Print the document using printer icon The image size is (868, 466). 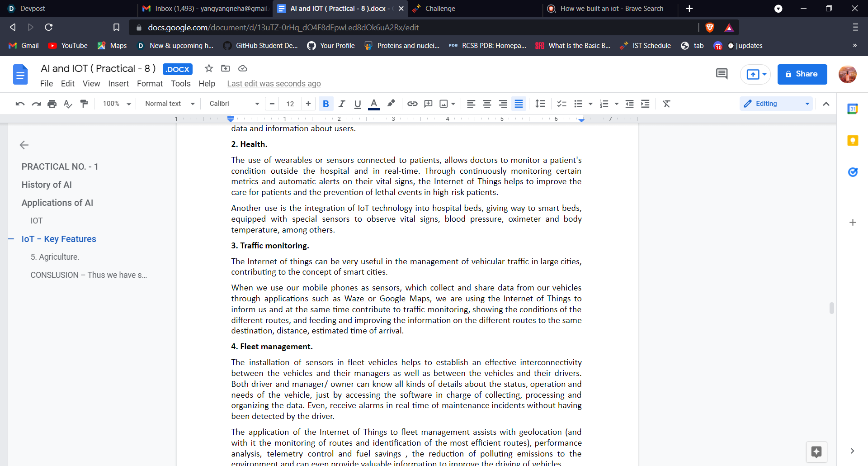coord(52,104)
